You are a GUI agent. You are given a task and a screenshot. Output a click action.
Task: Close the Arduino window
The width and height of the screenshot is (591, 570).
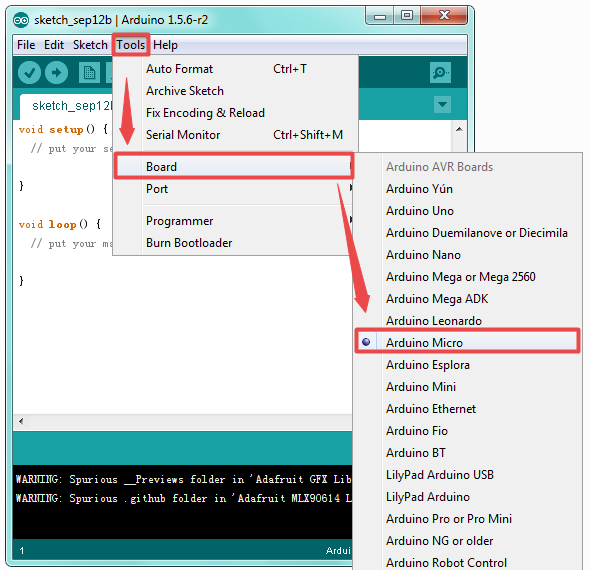pos(444,15)
